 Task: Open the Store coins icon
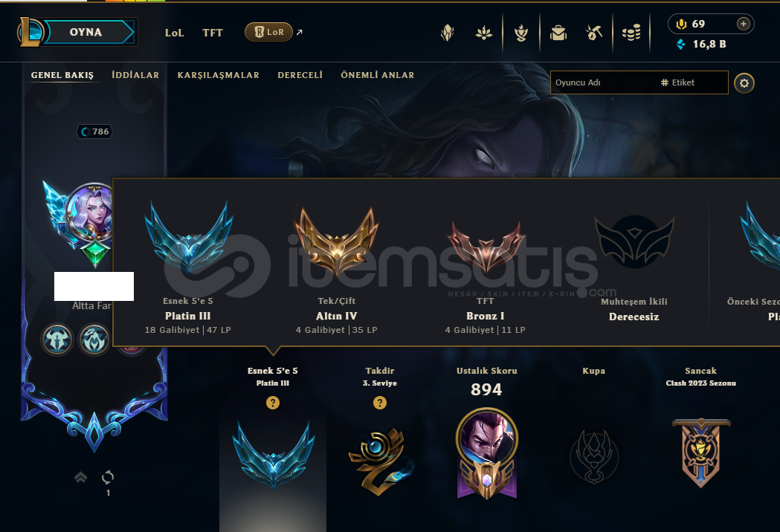click(631, 33)
